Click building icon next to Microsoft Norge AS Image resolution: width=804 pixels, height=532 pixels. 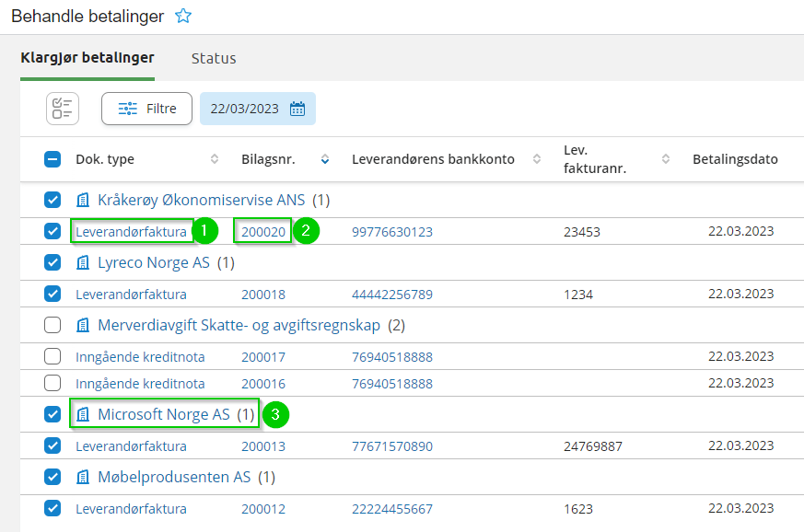point(83,414)
